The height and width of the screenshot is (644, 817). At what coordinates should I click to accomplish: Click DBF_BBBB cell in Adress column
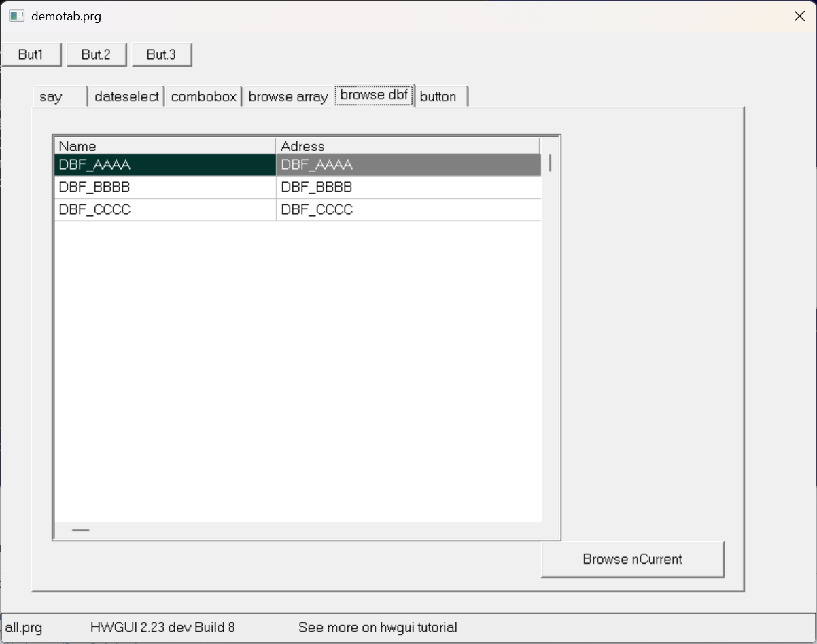click(x=408, y=187)
